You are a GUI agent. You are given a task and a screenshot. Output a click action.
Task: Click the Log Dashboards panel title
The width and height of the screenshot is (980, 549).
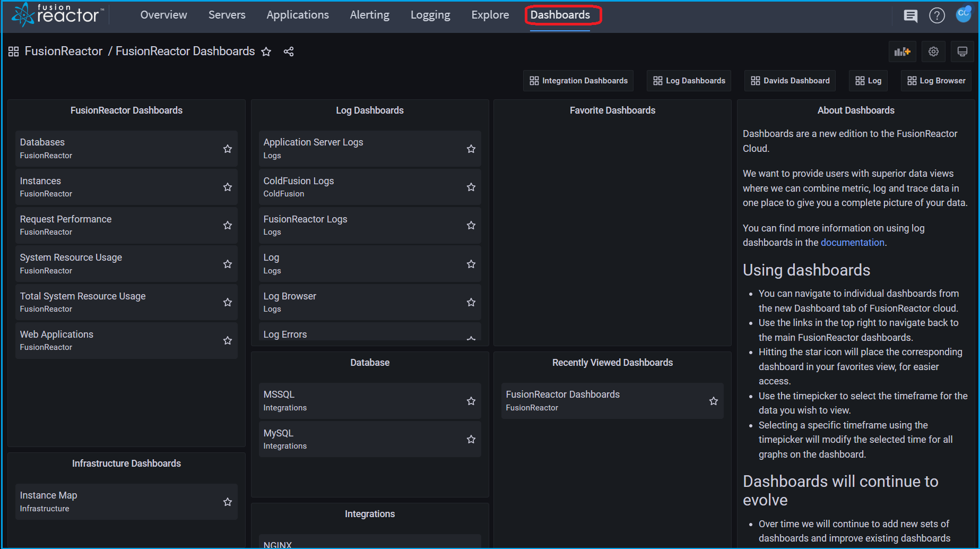point(370,110)
